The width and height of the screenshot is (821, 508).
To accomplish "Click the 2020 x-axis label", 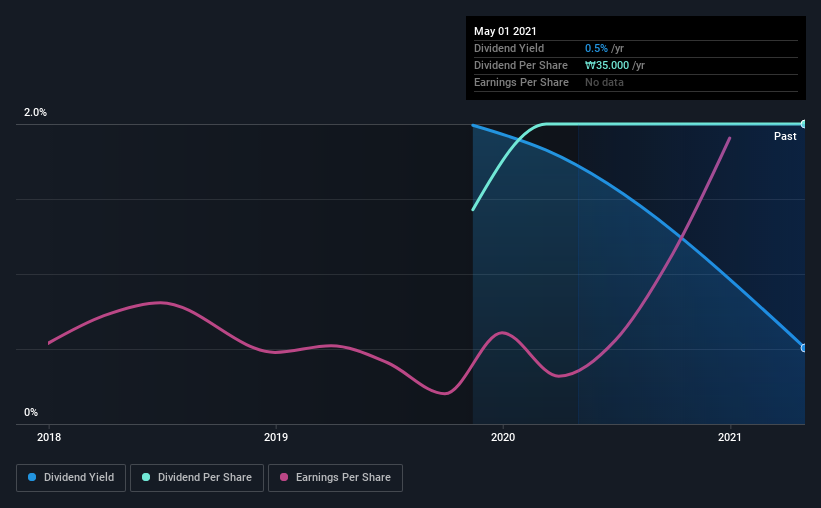I will click(503, 437).
